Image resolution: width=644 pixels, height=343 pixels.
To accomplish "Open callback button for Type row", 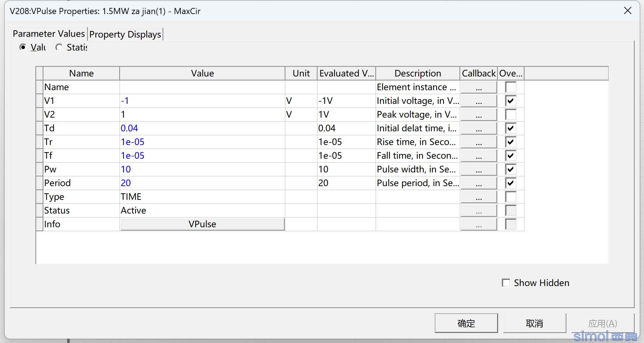I will 479,197.
